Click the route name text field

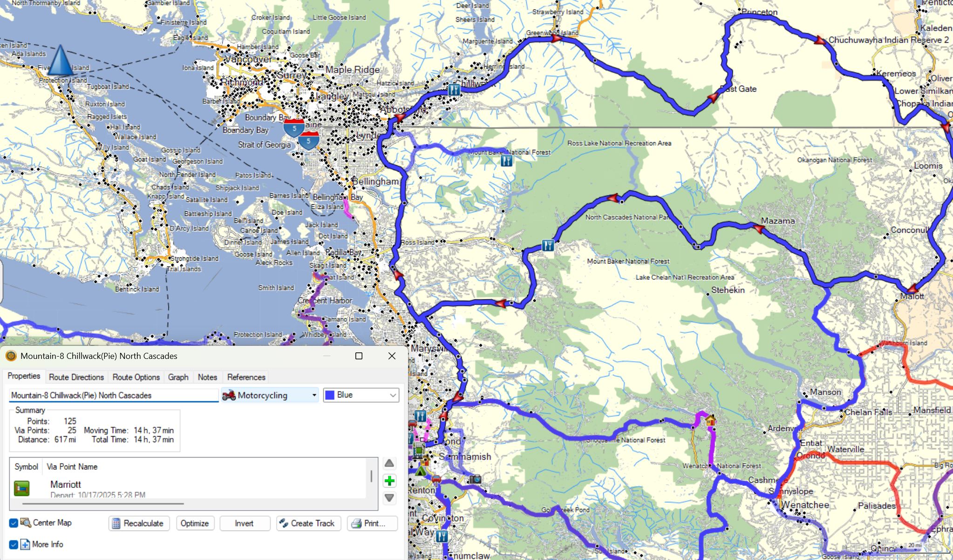pyautogui.click(x=113, y=395)
